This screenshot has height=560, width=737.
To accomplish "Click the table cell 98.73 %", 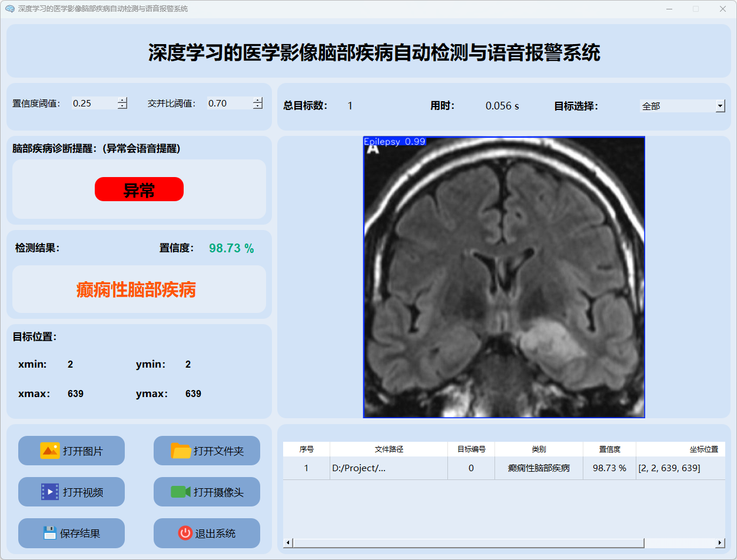I will [x=609, y=468].
